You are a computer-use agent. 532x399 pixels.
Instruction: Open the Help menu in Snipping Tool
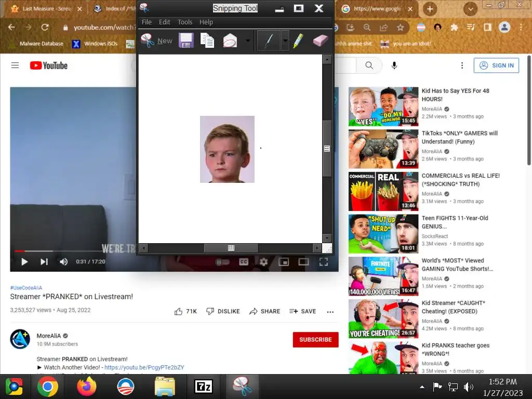point(206,22)
